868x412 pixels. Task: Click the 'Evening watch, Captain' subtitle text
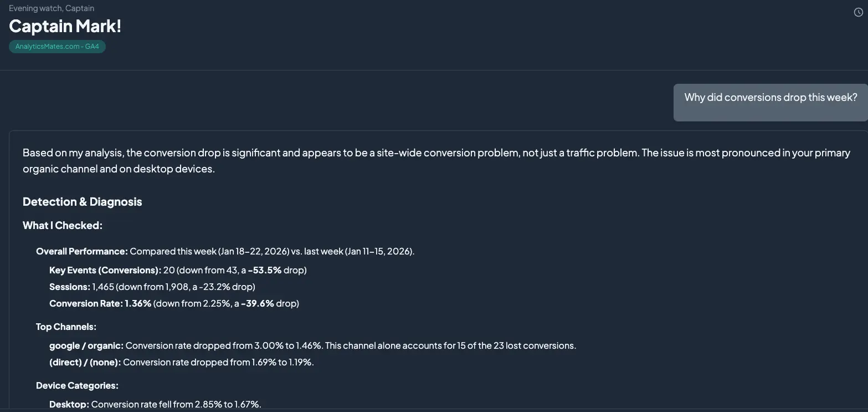pos(51,7)
